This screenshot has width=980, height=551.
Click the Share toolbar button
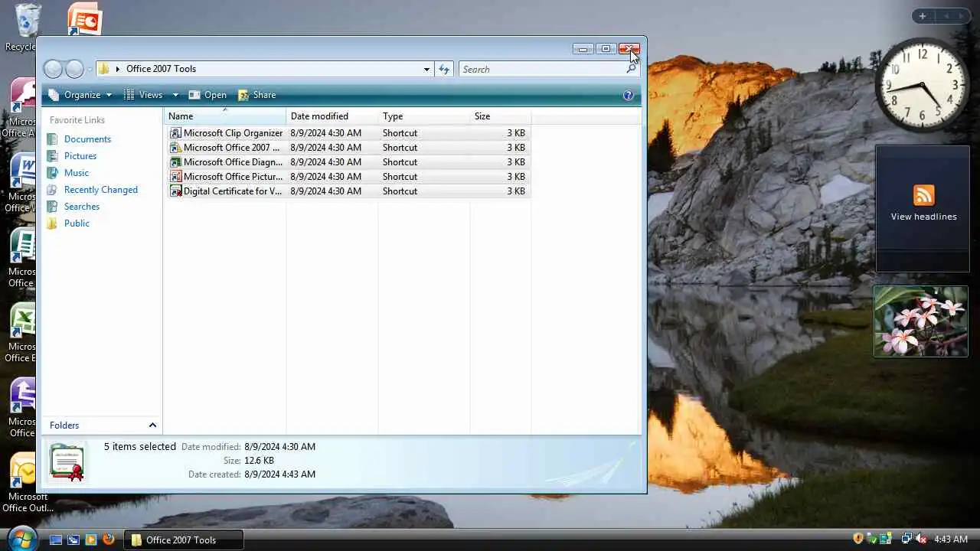pos(257,95)
